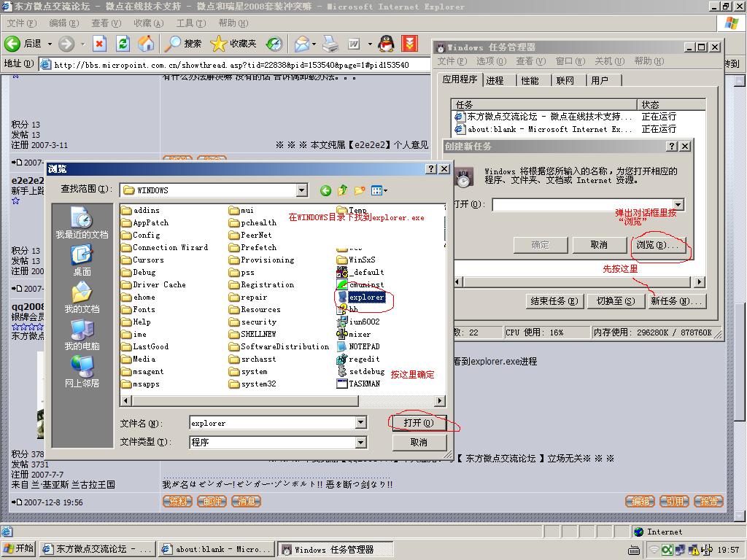The height and width of the screenshot is (560, 747).
Task: Expand the 查找范围 WINDOWS dropdown
Action: tap(301, 190)
